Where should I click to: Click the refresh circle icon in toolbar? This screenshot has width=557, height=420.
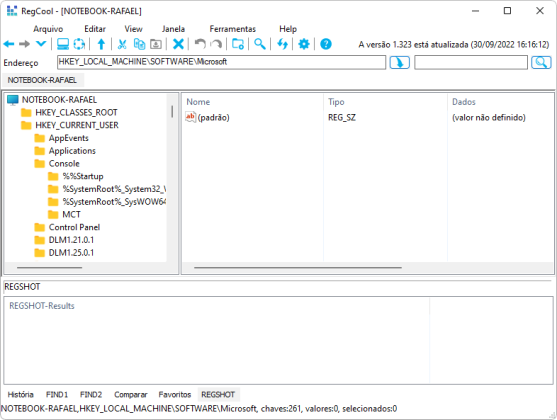pyautogui.click(x=79, y=44)
